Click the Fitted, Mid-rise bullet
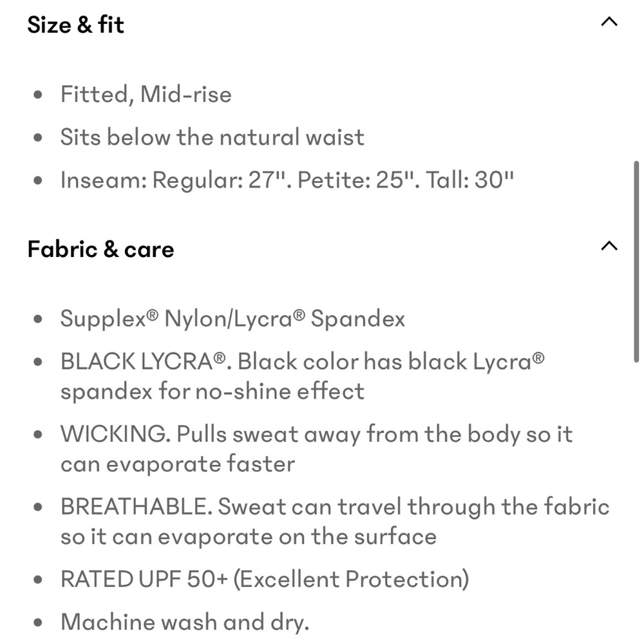This screenshot has width=644, height=644. pos(146,94)
